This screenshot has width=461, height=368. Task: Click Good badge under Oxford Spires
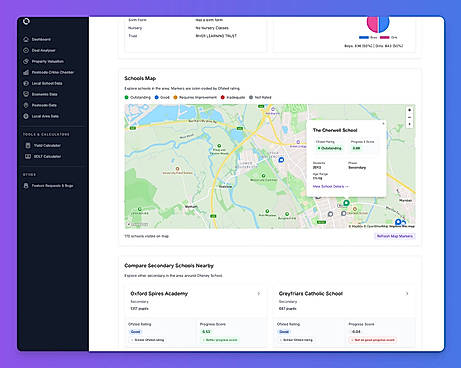135,332
